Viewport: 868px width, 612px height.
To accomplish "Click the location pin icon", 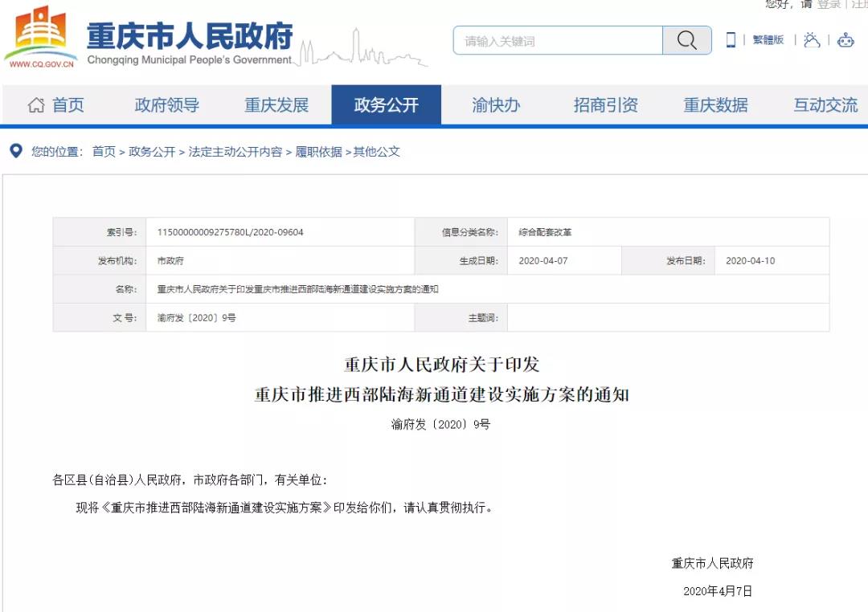I will (x=16, y=150).
